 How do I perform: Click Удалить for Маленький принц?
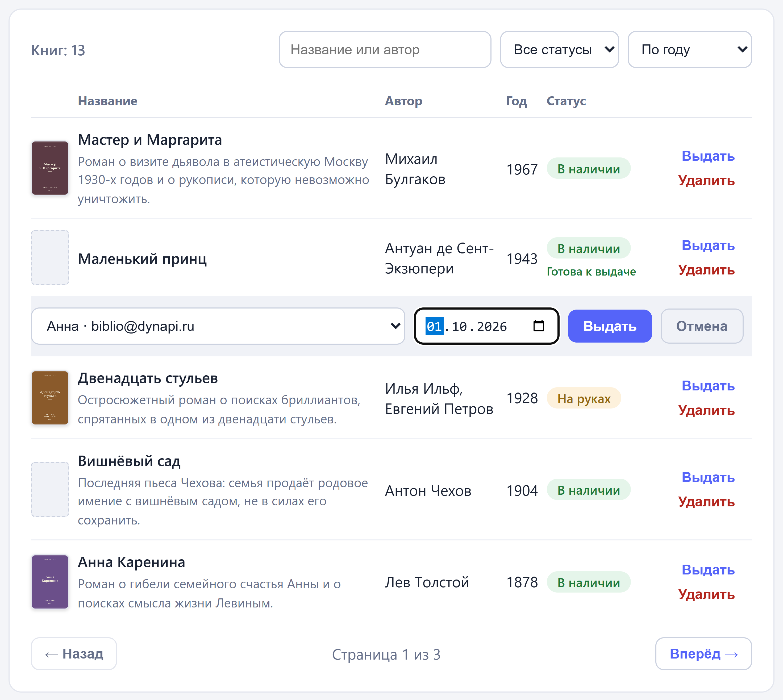pyautogui.click(x=706, y=270)
